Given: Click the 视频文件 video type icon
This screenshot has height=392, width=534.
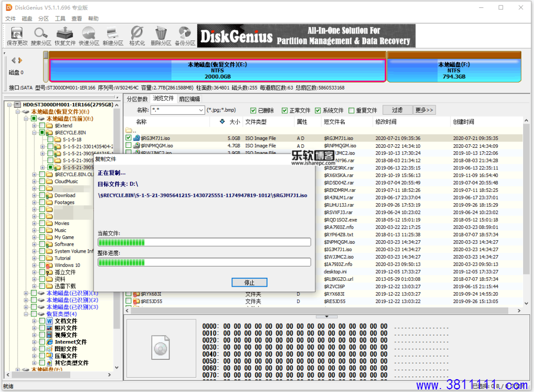Looking at the screenshot, I should coord(50,335).
